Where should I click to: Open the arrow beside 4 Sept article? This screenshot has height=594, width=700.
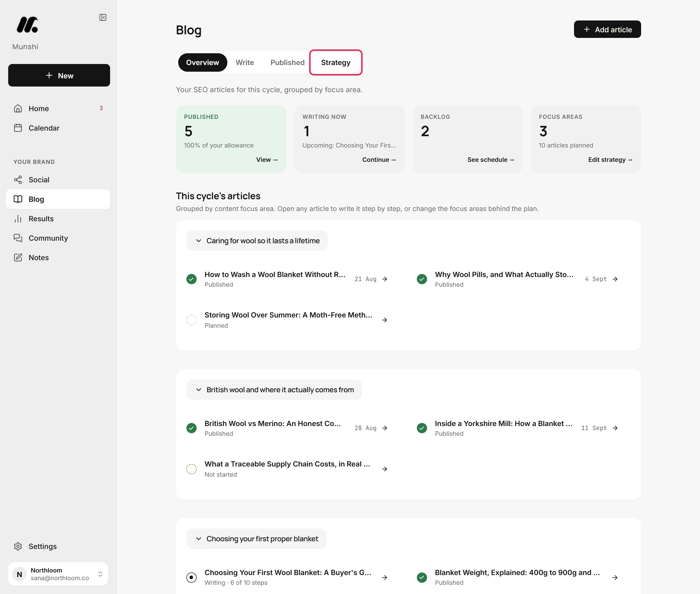(x=615, y=279)
